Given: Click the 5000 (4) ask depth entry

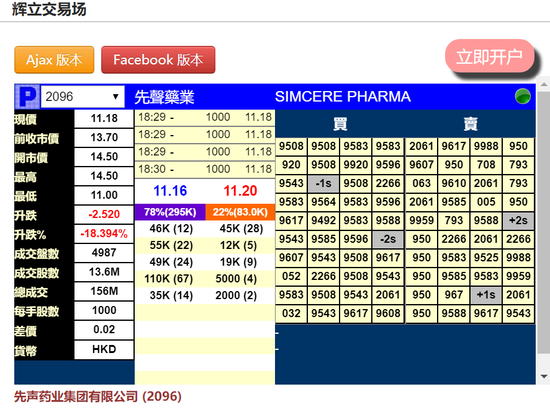Looking at the screenshot, I should pos(236,279).
